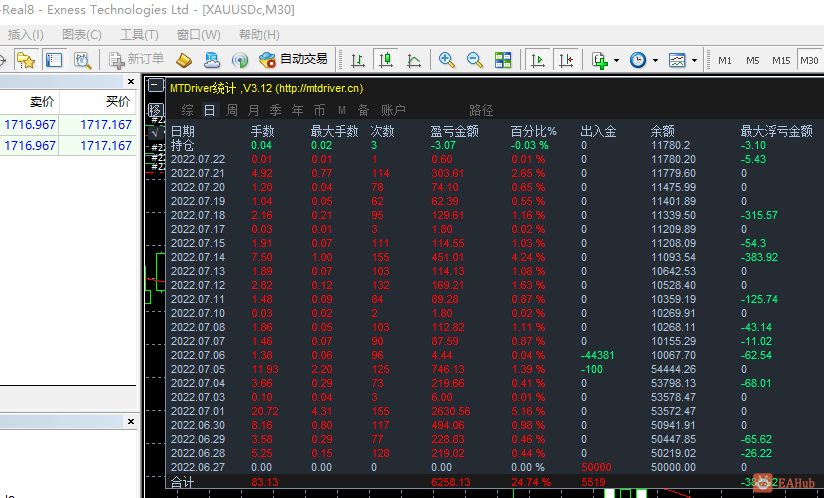This screenshot has width=824, height=498.
Task: Switch to the 周 weekly tab
Action: tap(232, 110)
